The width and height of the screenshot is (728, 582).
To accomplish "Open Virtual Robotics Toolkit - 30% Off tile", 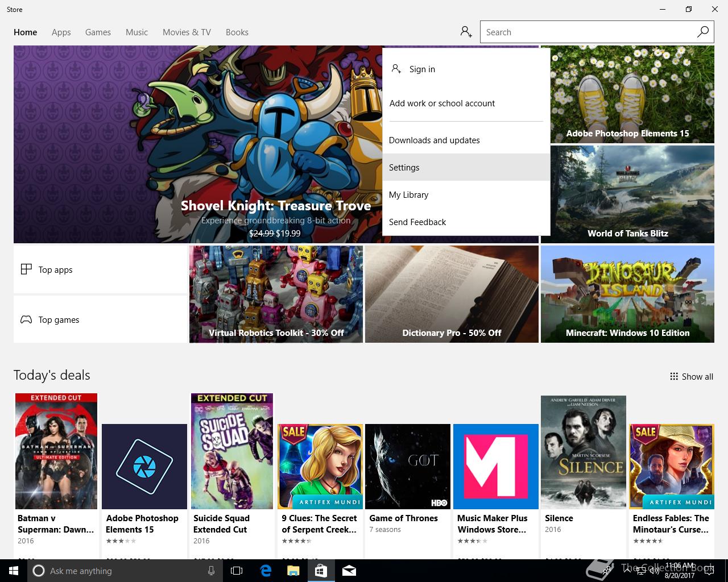I will click(x=276, y=294).
